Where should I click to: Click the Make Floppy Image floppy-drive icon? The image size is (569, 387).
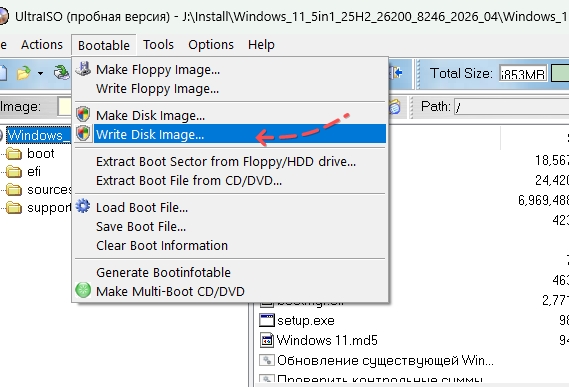point(83,69)
